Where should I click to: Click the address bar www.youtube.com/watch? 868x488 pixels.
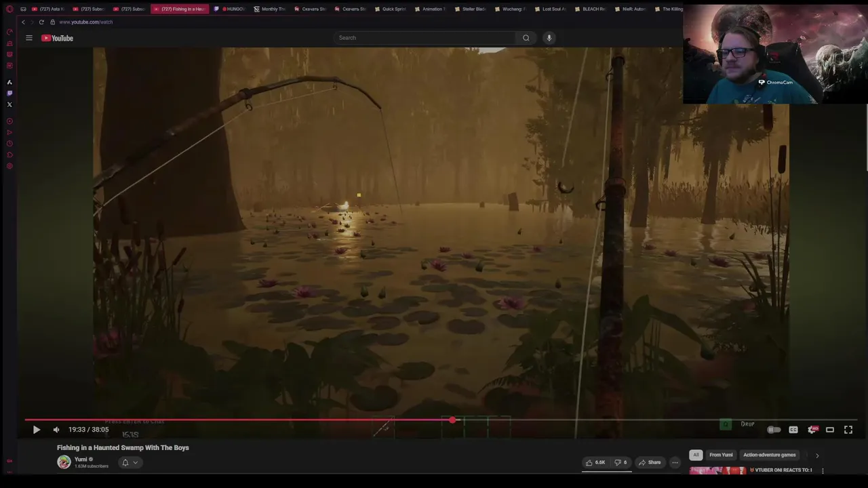click(85, 22)
